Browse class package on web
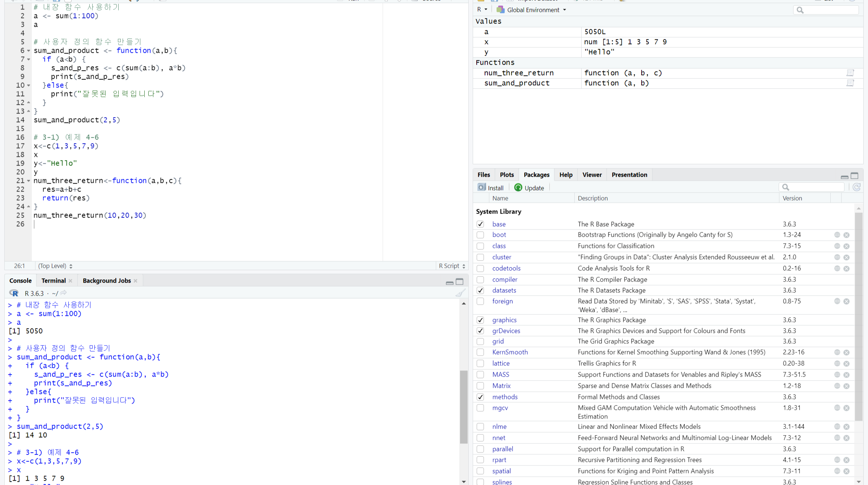 click(x=837, y=246)
